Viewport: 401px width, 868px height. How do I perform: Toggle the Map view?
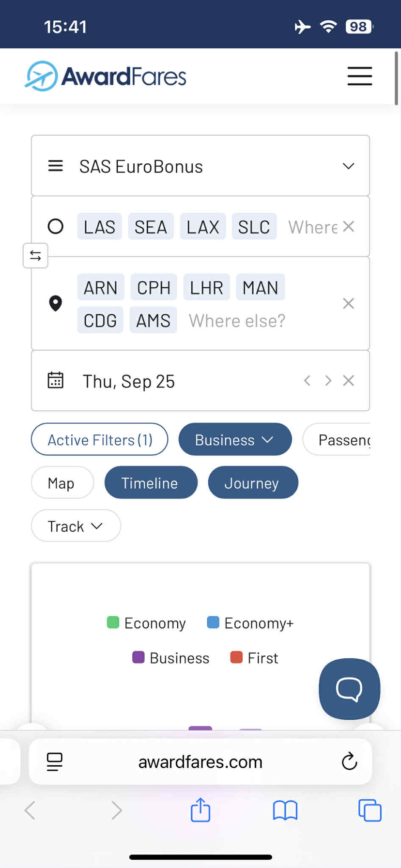pyautogui.click(x=62, y=482)
